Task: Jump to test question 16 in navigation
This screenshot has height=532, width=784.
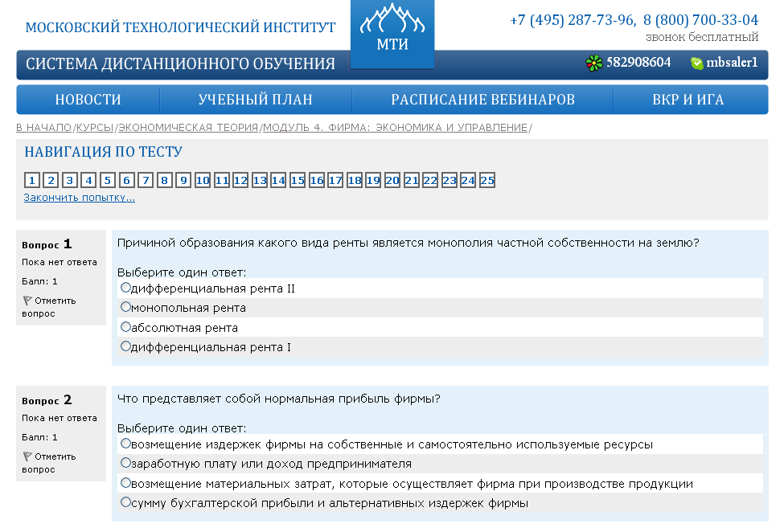Action: pyautogui.click(x=317, y=180)
